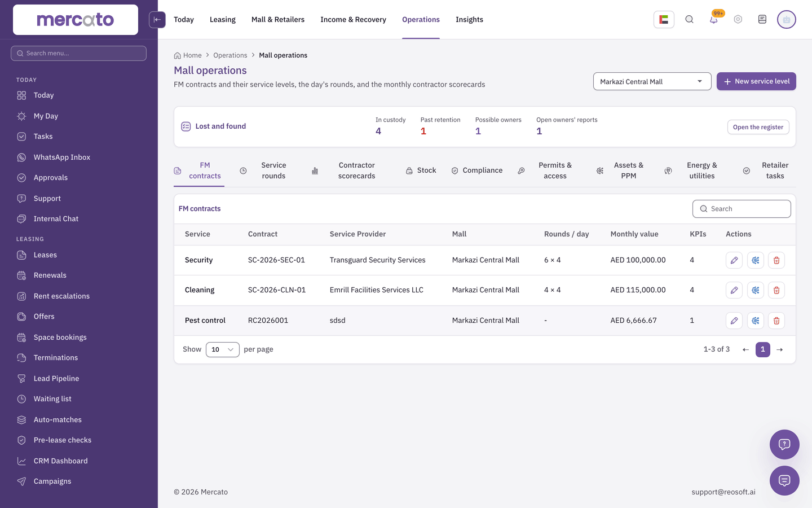
Task: Open the settings gear icon in header
Action: pos(738,20)
